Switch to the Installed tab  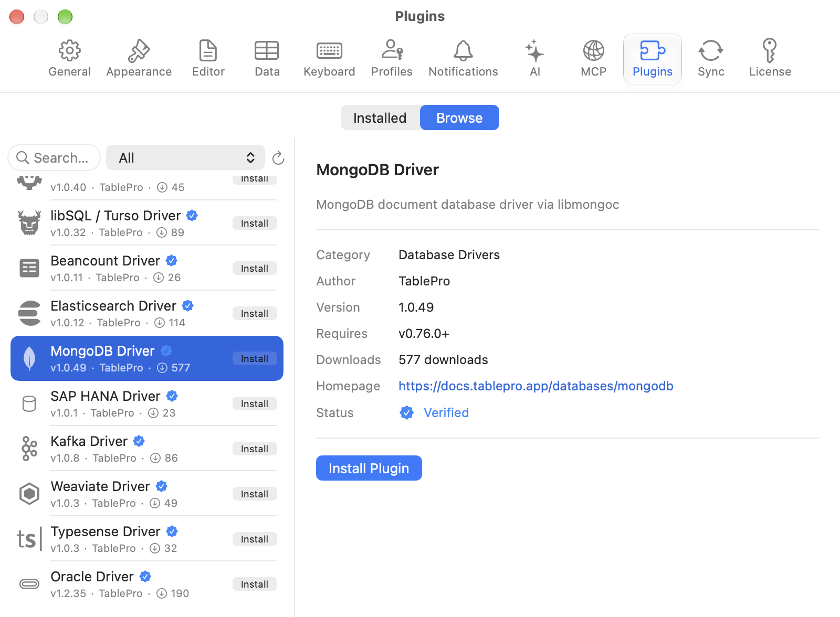pyautogui.click(x=380, y=118)
